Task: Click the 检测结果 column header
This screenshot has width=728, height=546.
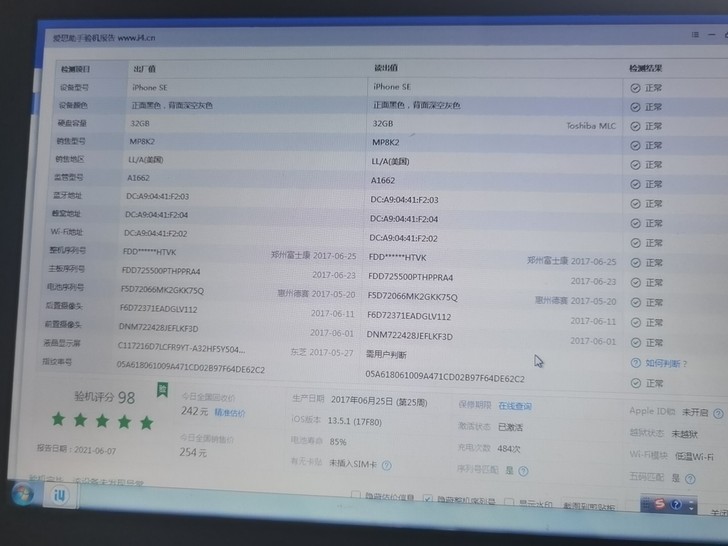Action: click(x=645, y=68)
